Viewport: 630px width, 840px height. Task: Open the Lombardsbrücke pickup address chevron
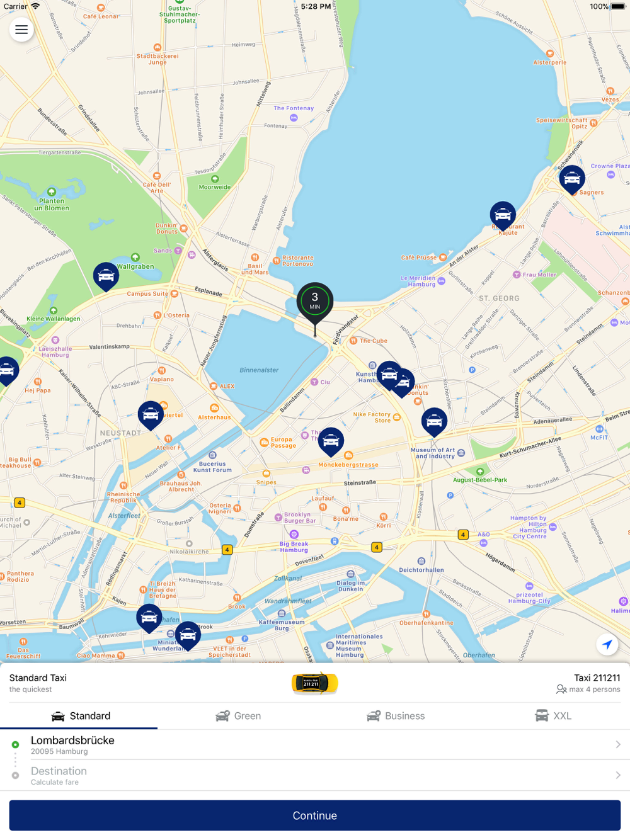click(x=618, y=744)
